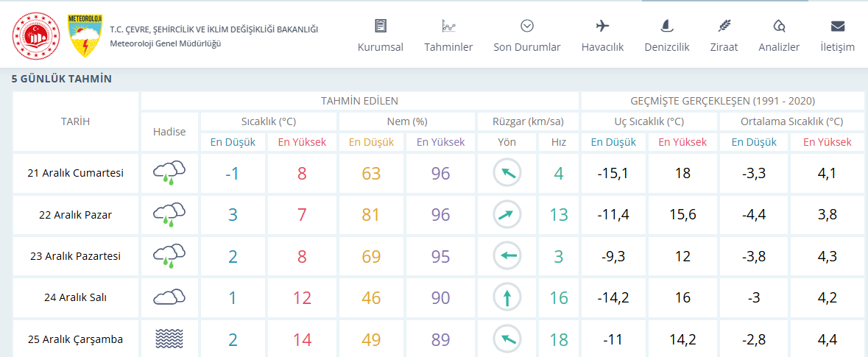Open the Tahminler chart icon menu

point(448,36)
